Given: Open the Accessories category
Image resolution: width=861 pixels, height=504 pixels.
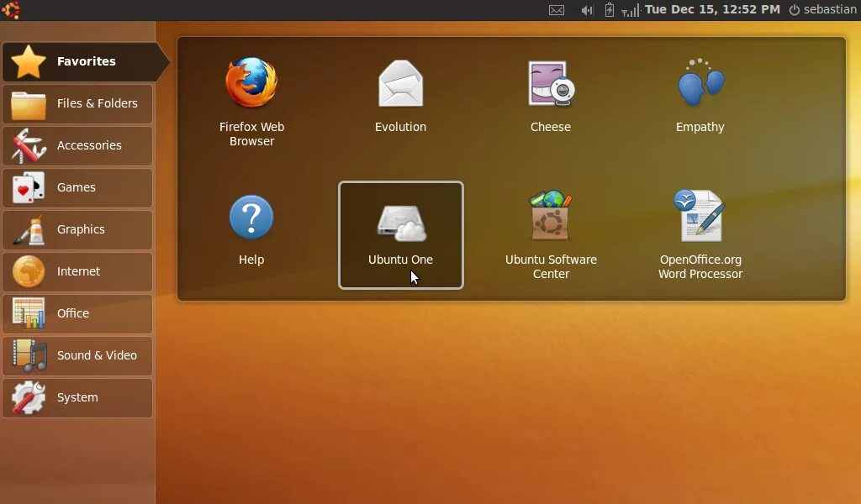Looking at the screenshot, I should pyautogui.click(x=77, y=146).
